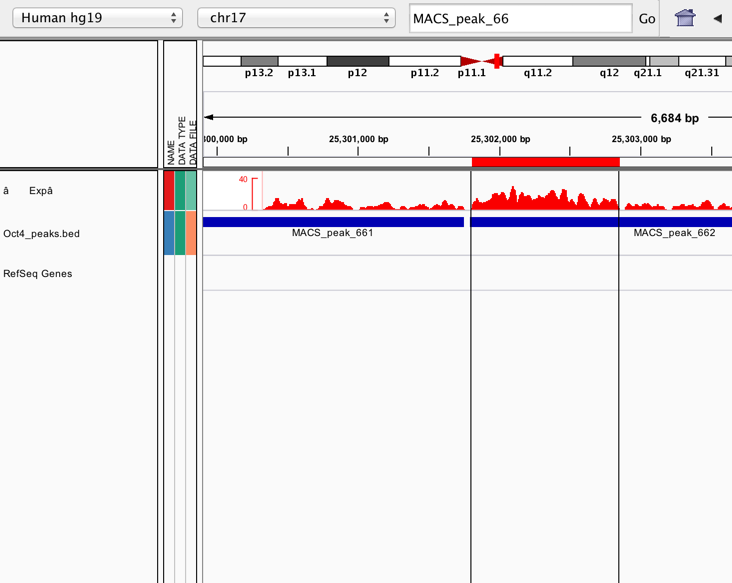
Task: Click the DATA TYPE attribute column header
Action: [182, 140]
